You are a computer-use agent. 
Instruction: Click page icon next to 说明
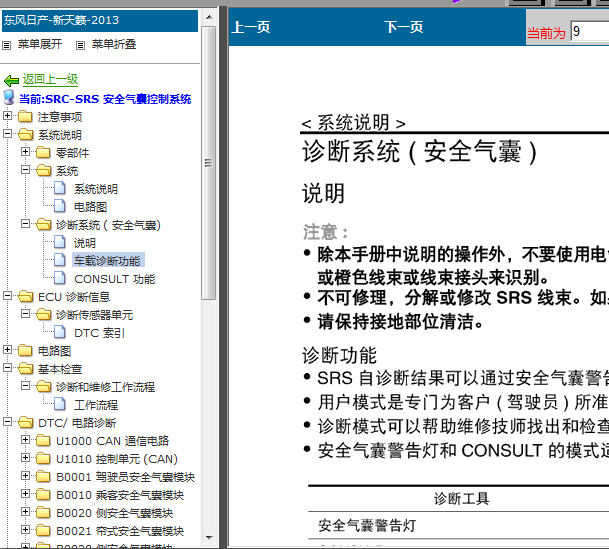point(59,241)
